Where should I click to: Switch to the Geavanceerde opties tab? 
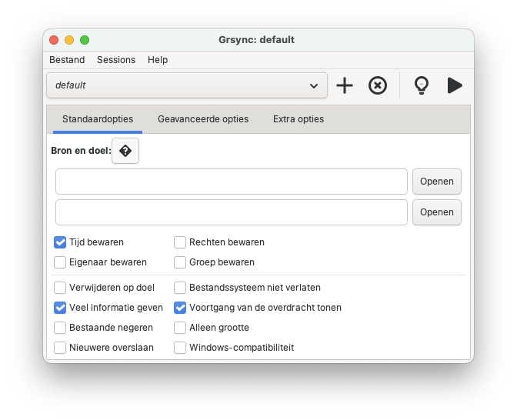point(203,119)
